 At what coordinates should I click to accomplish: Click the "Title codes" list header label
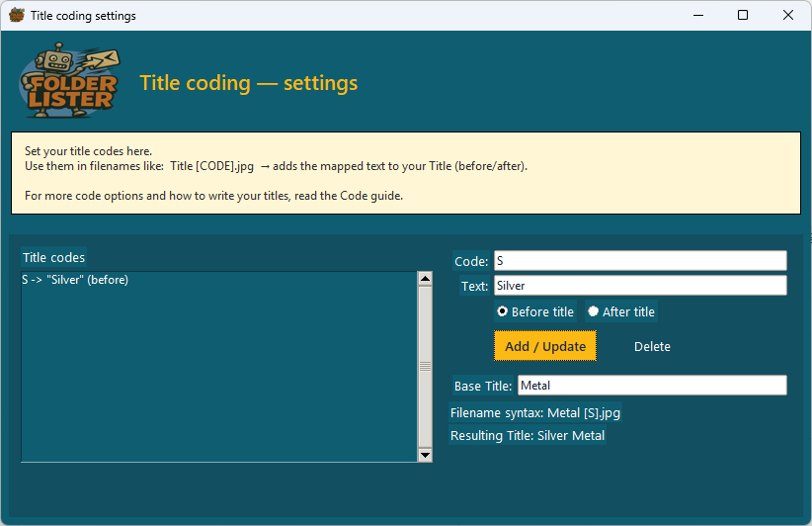coord(53,258)
